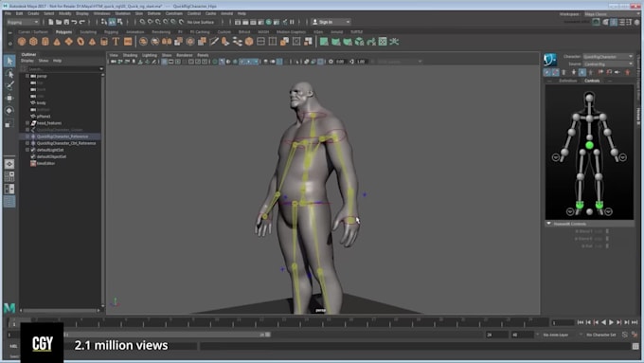Click the last green TURTLE shelf icon

pyautogui.click(x=394, y=42)
